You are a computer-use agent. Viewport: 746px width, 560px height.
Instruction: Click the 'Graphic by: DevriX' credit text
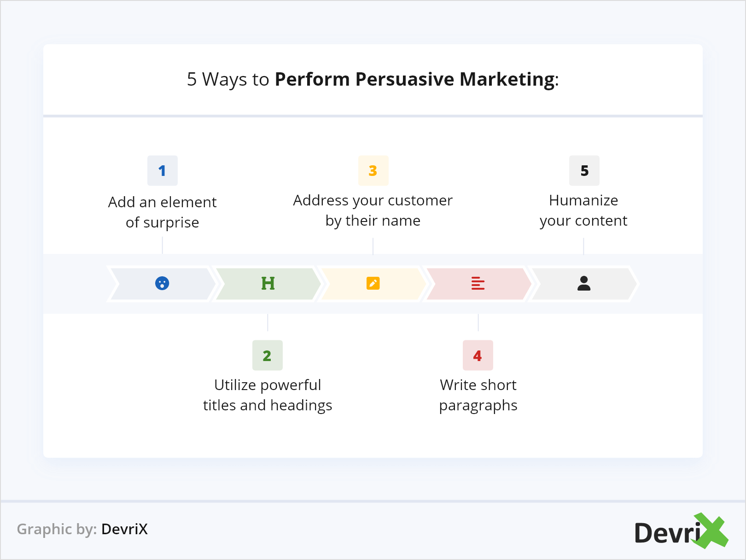tap(82, 529)
